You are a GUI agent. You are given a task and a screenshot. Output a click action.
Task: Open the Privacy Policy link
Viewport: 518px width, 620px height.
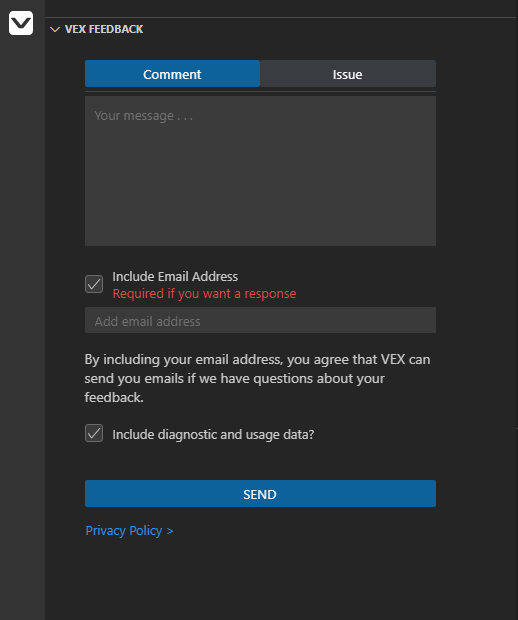click(x=124, y=531)
